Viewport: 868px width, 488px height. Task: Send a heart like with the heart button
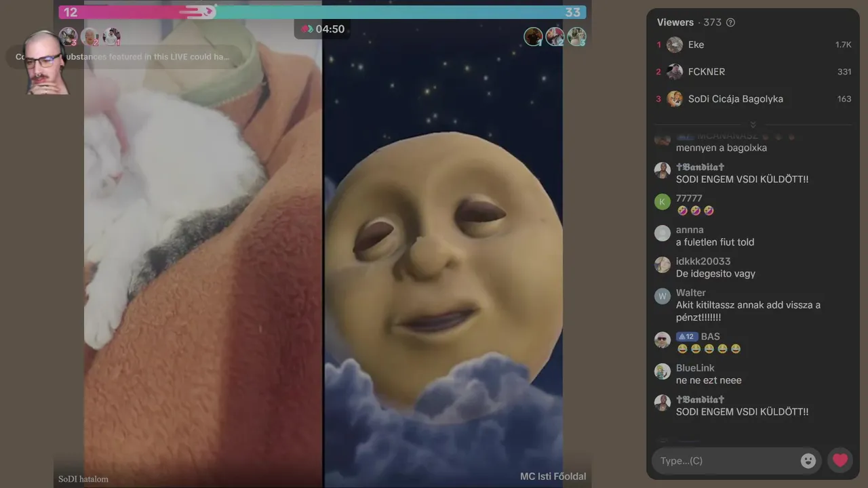click(840, 461)
